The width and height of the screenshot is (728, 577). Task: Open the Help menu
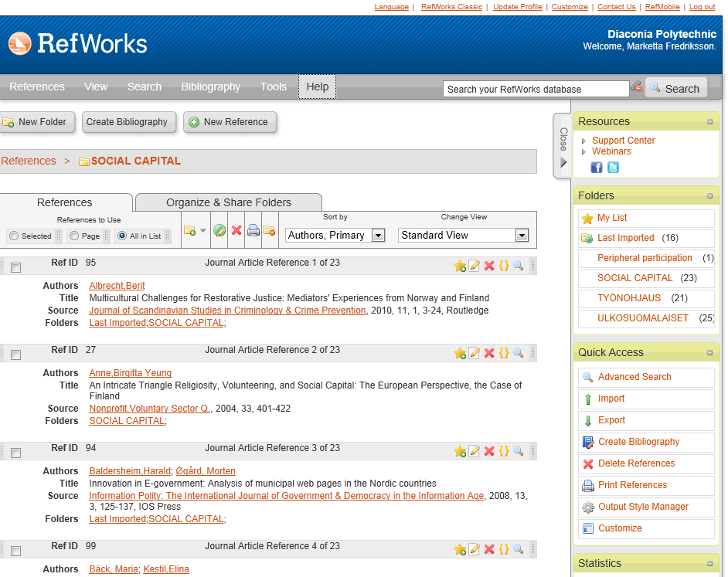point(317,87)
